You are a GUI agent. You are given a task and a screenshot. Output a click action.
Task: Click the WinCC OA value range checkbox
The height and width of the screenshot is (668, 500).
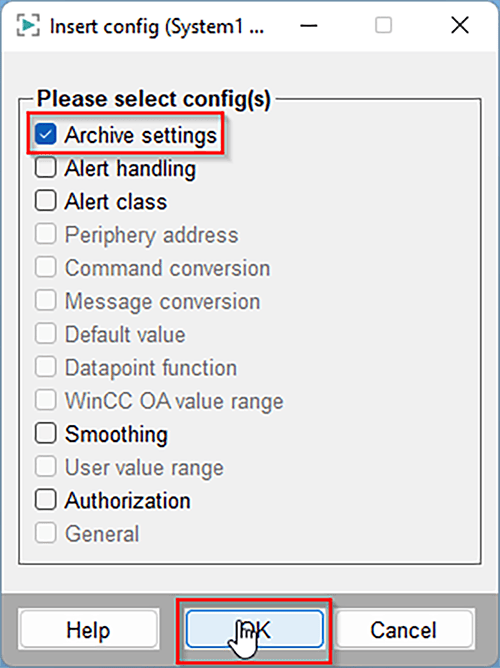(x=46, y=400)
